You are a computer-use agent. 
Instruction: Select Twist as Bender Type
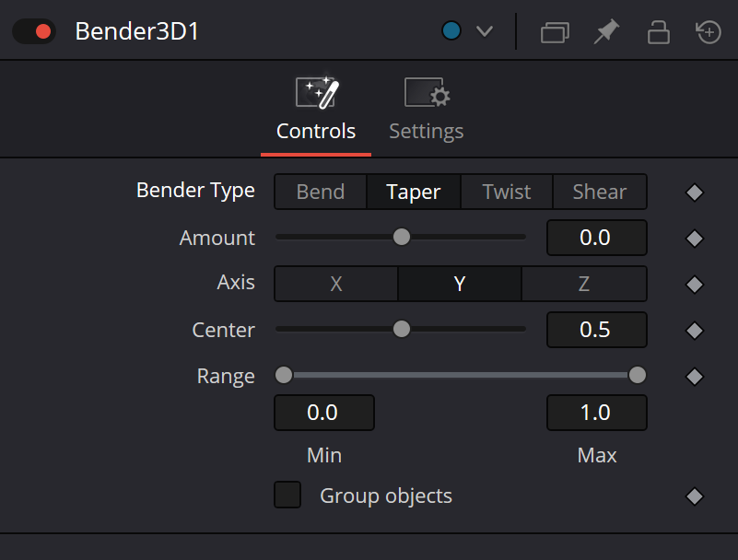(507, 192)
